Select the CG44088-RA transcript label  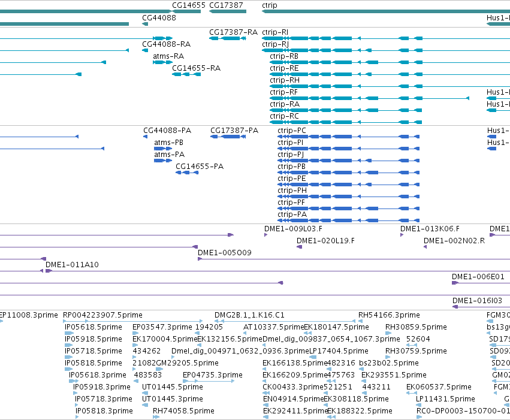click(166, 44)
